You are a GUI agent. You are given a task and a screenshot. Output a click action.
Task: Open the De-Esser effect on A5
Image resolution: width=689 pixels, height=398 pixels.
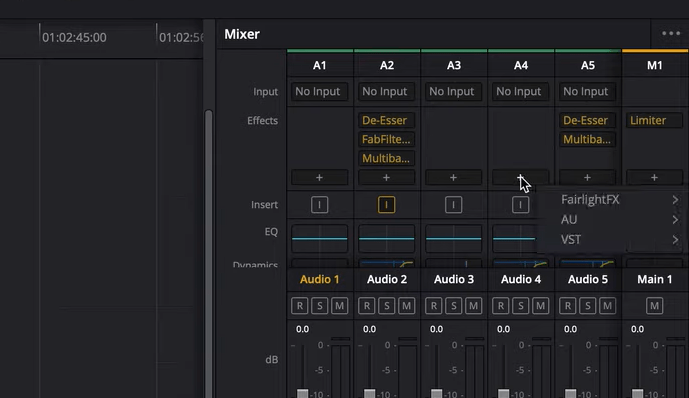click(x=587, y=120)
